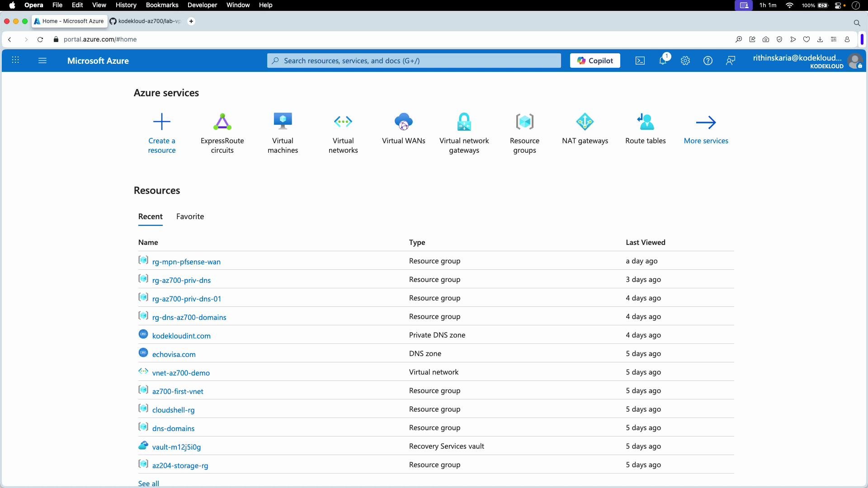Open the notifications bell
The image size is (868, 488).
(x=663, y=61)
